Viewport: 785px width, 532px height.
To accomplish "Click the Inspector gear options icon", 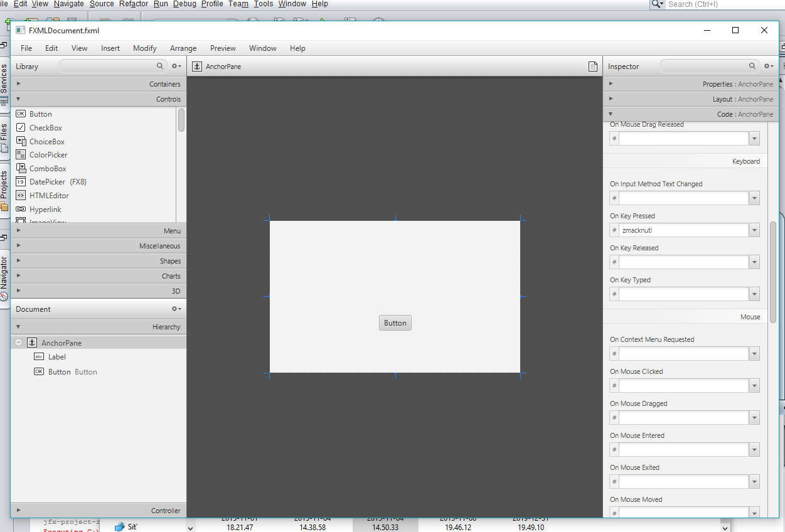I will pyautogui.click(x=768, y=66).
